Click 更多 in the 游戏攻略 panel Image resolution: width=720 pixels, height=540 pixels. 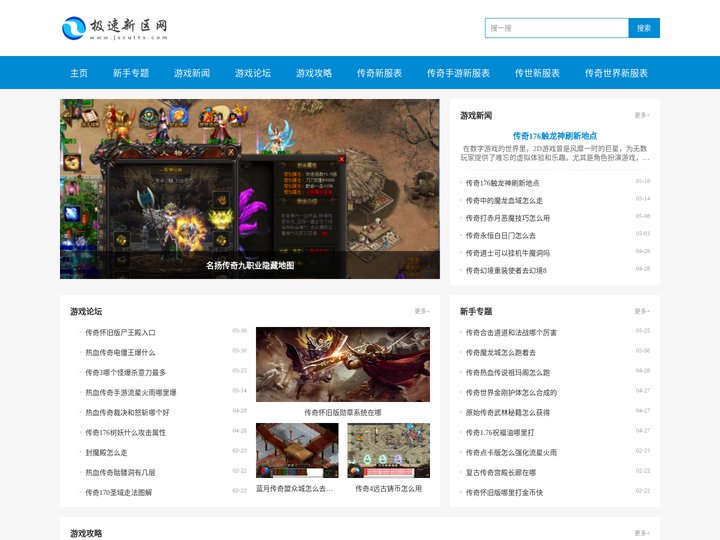tap(642, 533)
